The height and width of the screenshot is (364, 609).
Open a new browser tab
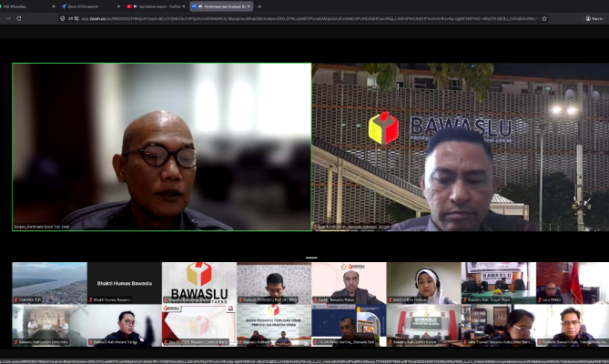tap(259, 6)
